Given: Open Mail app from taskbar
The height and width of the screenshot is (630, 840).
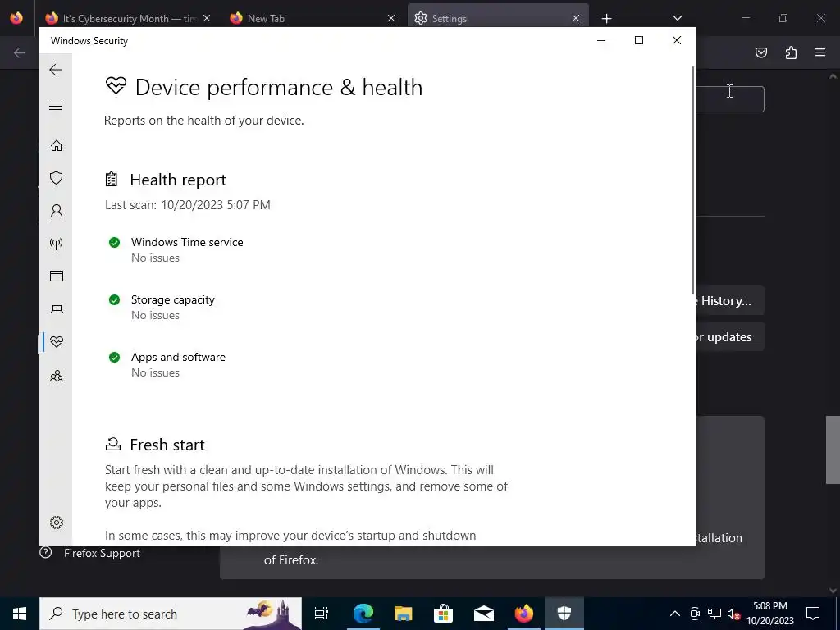Looking at the screenshot, I should [484, 614].
